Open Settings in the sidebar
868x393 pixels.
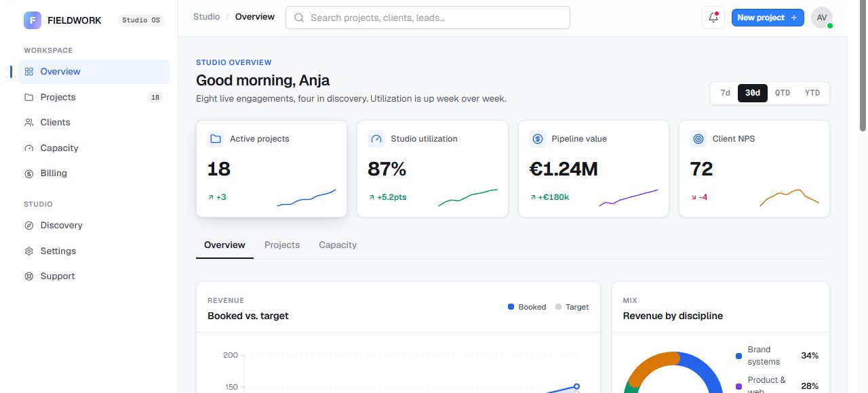coord(94,251)
